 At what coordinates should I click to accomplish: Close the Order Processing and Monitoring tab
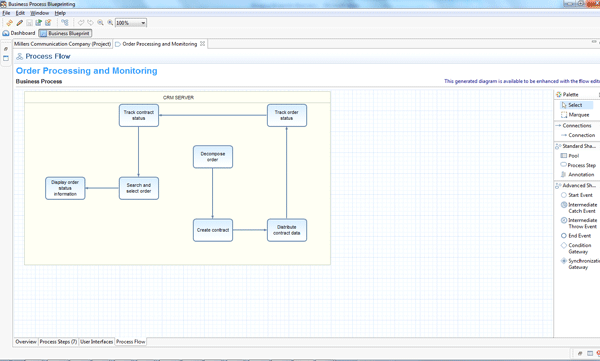tap(202, 44)
